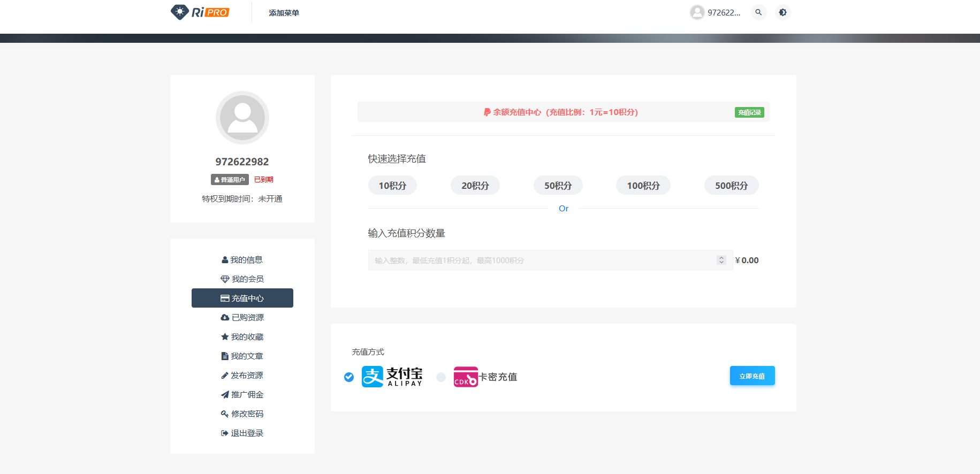This screenshot has height=474, width=980.
Task: Go to 我的会员 with diamond icon
Action: [x=242, y=279]
